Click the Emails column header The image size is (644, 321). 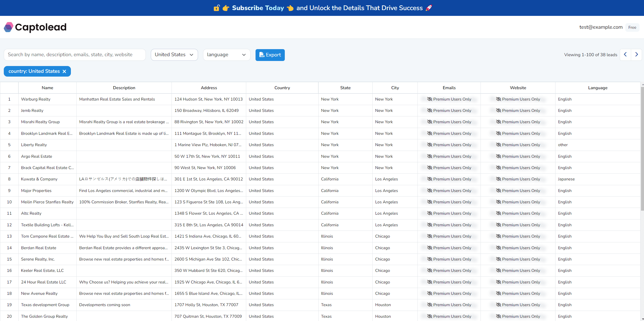point(449,88)
